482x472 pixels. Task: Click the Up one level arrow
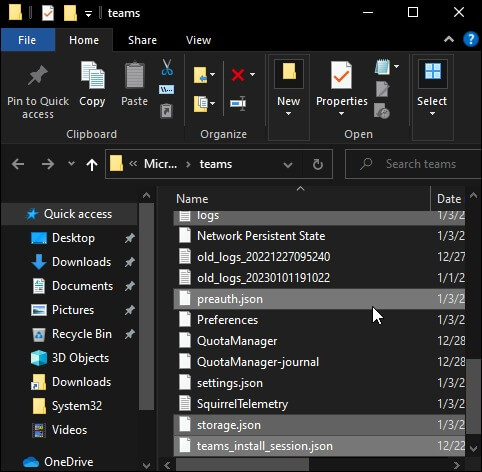92,164
